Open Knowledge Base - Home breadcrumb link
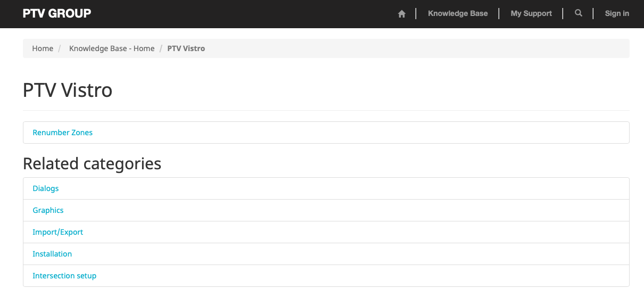The height and width of the screenshot is (297, 644). [112, 48]
